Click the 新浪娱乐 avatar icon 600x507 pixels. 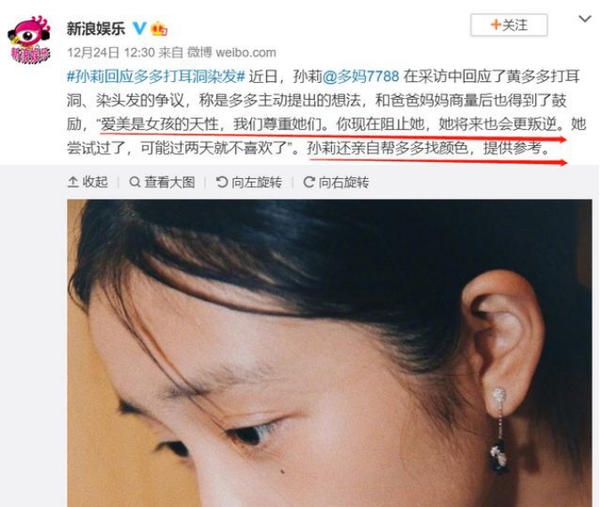click(x=29, y=39)
